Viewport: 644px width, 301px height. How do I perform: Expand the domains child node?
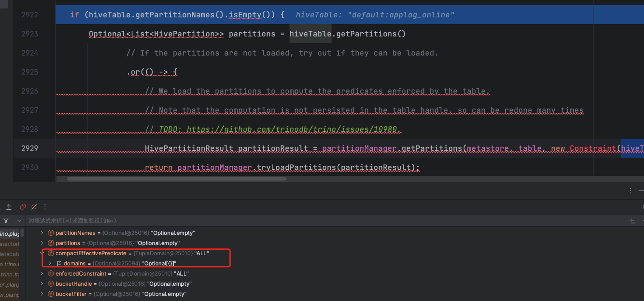click(x=50, y=263)
